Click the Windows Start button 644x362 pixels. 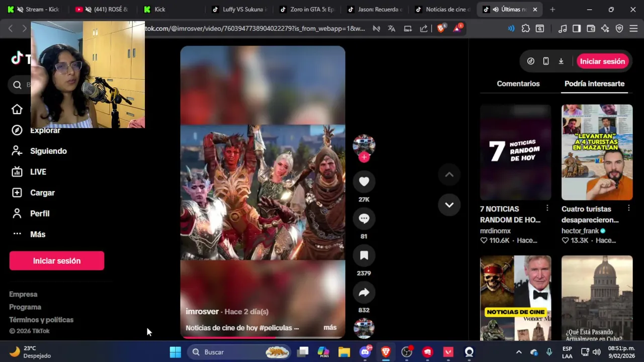[x=175, y=352]
